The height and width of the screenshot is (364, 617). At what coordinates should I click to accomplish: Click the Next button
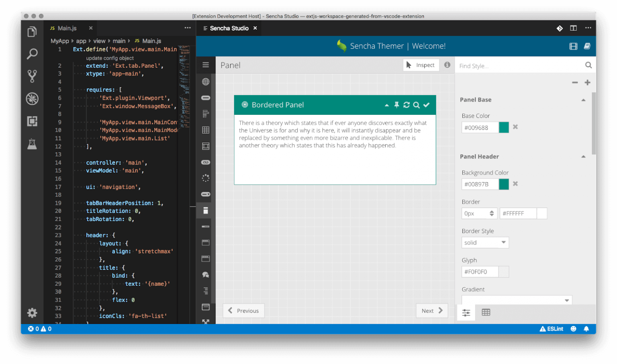tap(432, 311)
